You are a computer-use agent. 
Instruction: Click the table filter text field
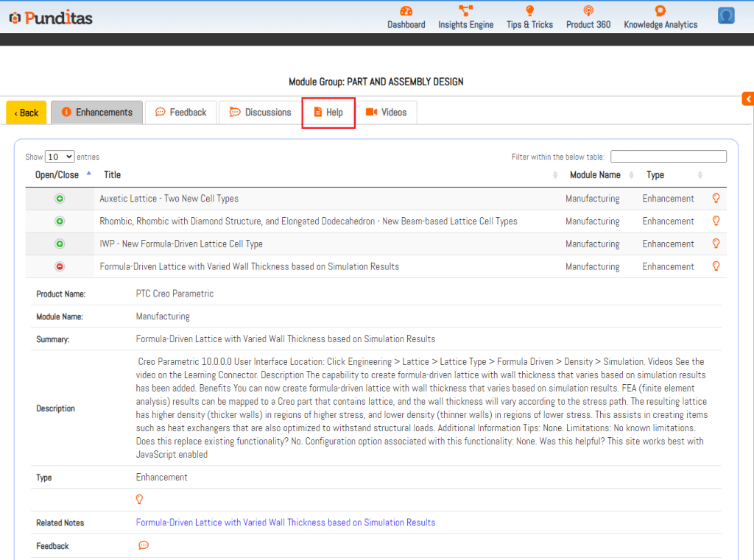click(x=668, y=157)
